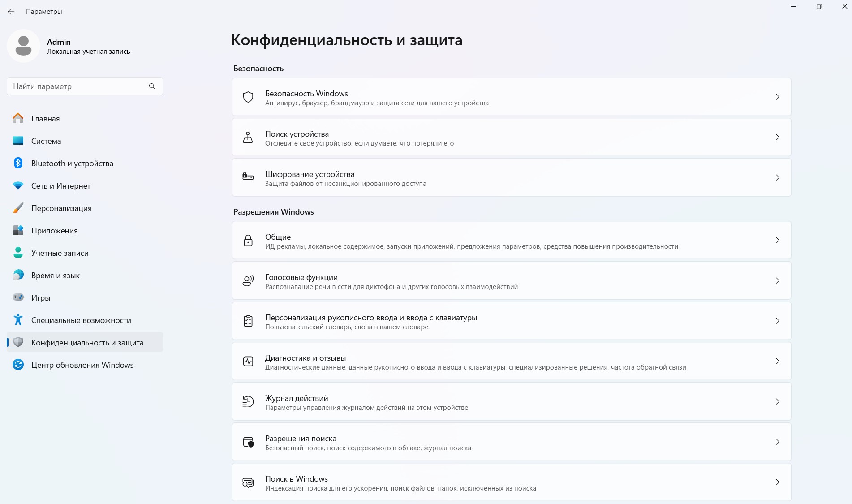This screenshot has width=852, height=504.
Task: Click chevron for Разрешения поиска
Action: [x=778, y=442]
